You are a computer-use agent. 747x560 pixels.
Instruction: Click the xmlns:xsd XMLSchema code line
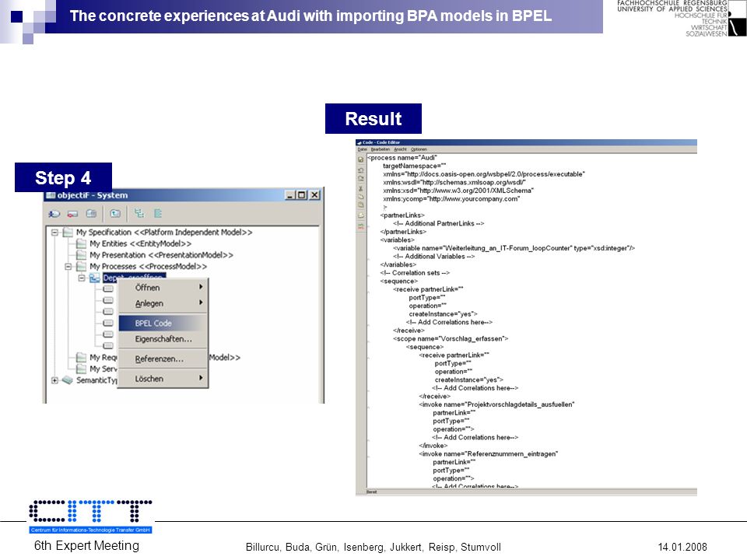click(458, 191)
